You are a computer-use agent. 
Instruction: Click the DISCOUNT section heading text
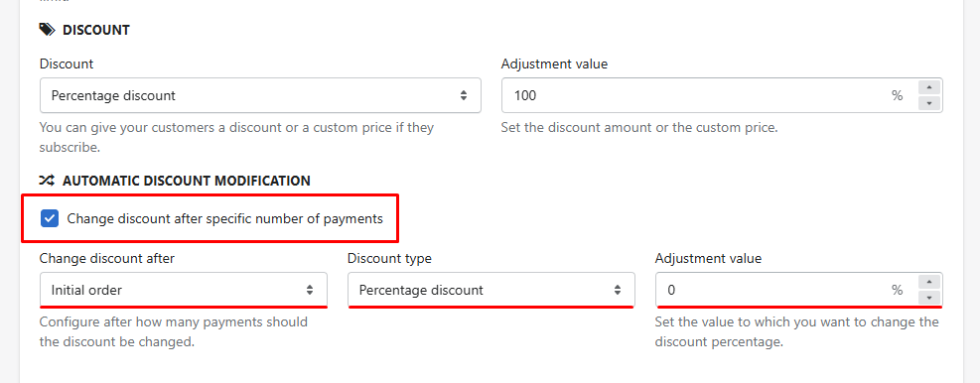tap(96, 30)
